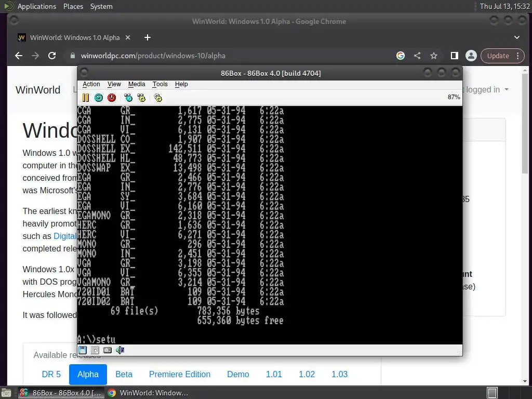View site info lock icon
Image resolution: width=532 pixels, height=399 pixels.
coord(73,56)
